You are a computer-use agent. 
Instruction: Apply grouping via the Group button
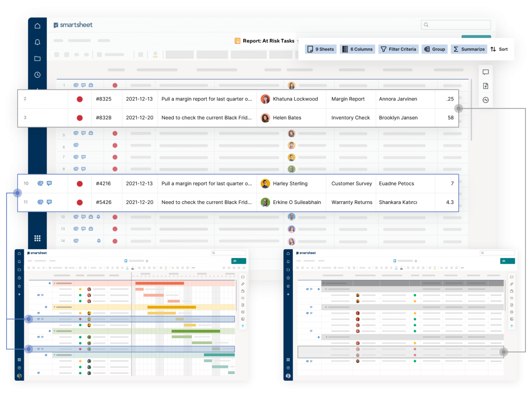point(434,49)
